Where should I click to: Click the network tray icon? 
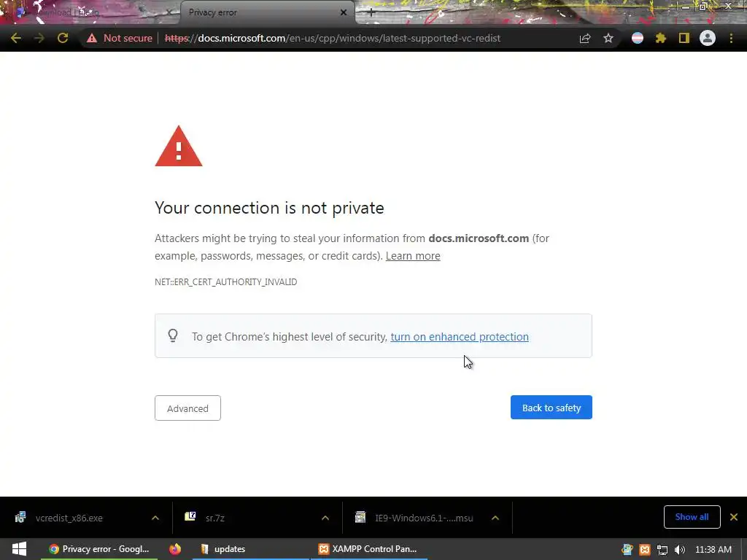[x=662, y=550]
